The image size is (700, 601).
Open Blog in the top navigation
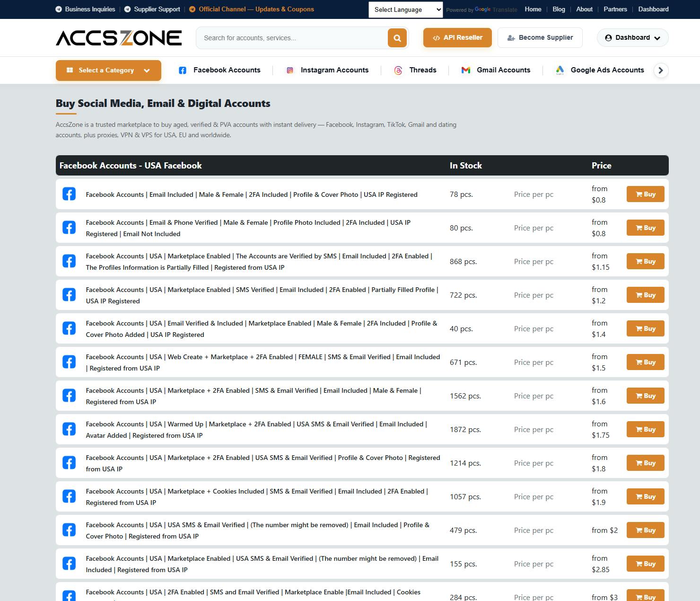point(559,9)
